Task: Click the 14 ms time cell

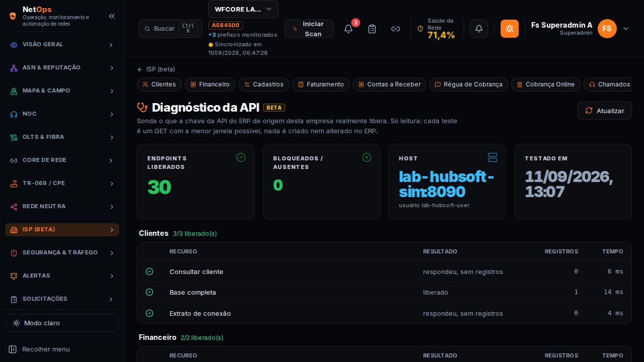Action: coord(613,292)
